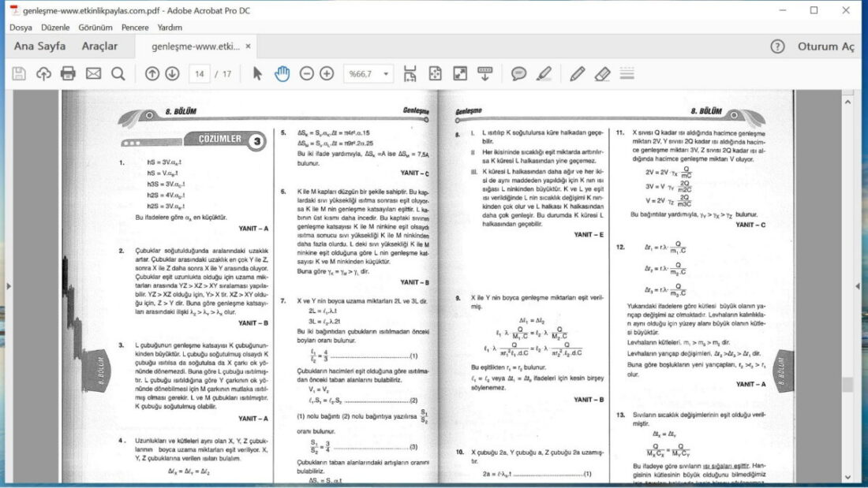
Task: Select the eraser tool
Action: pos(602,73)
